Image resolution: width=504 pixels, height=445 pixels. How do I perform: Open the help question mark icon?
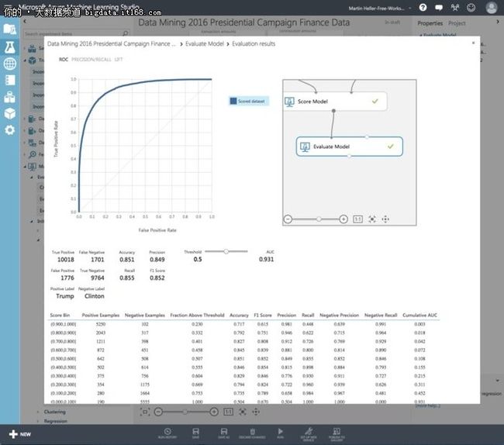coord(423,8)
